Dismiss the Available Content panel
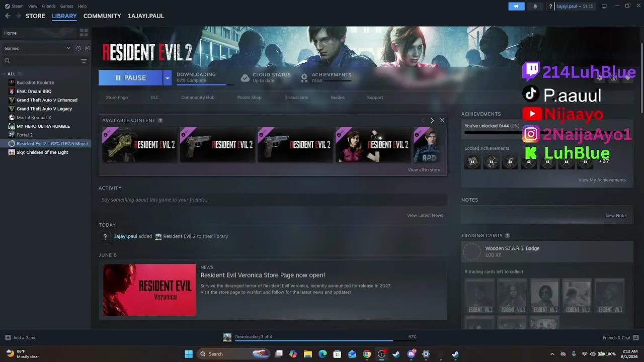This screenshot has height=362, width=644. click(442, 121)
